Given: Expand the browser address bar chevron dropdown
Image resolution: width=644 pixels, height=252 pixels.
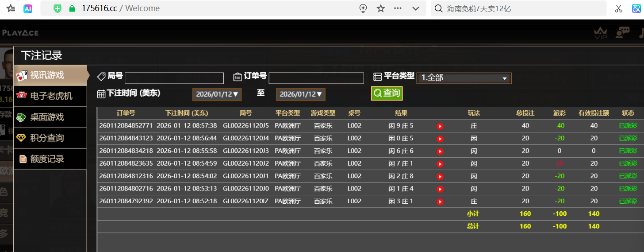Looking at the screenshot, I should tap(416, 8).
